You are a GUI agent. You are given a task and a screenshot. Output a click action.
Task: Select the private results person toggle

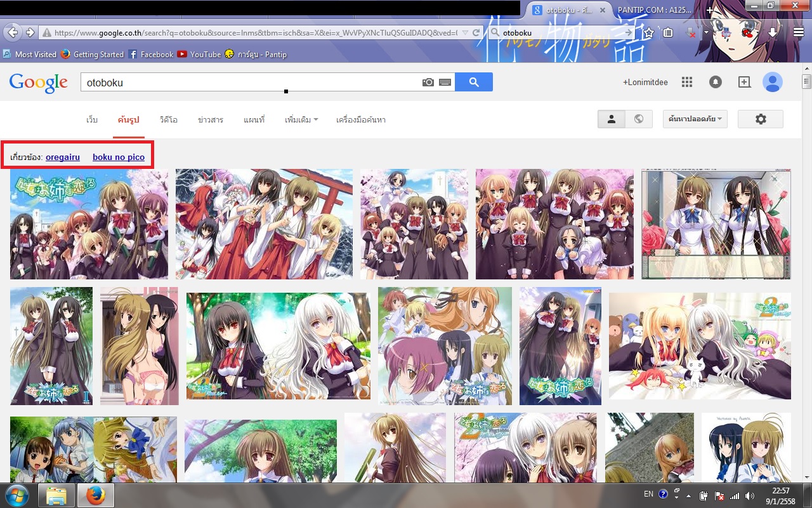pos(612,119)
